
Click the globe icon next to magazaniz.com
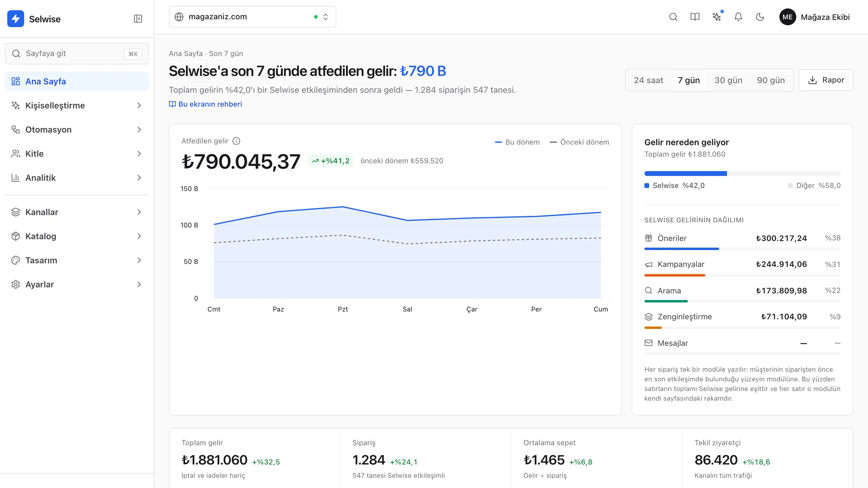[179, 17]
